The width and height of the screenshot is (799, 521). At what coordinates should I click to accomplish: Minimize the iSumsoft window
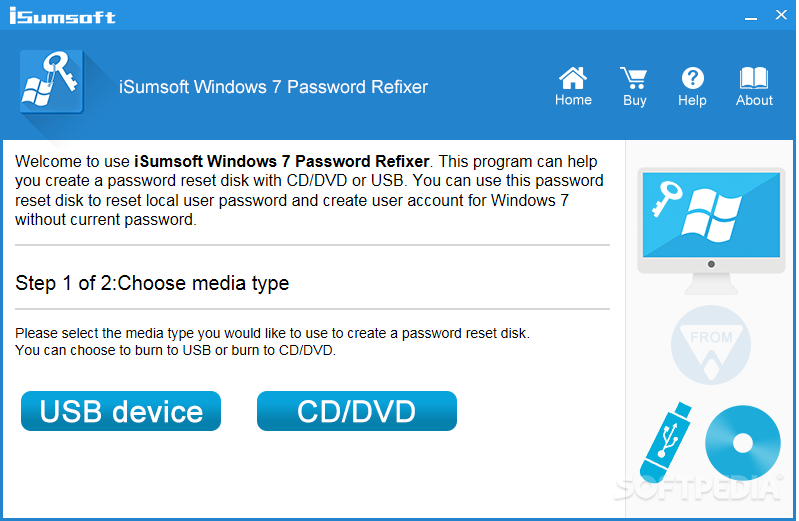pyautogui.click(x=750, y=17)
